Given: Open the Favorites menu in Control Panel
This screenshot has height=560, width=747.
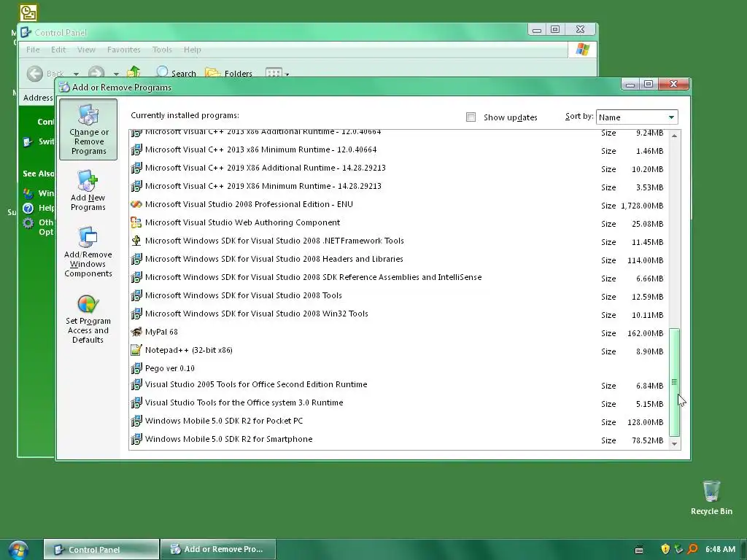Looking at the screenshot, I should 124,50.
